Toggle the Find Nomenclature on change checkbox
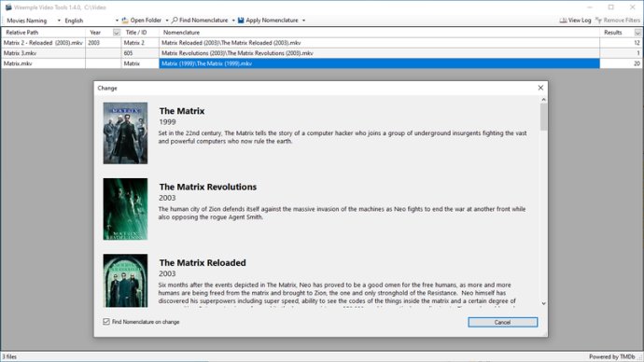644x362 pixels. [106, 322]
